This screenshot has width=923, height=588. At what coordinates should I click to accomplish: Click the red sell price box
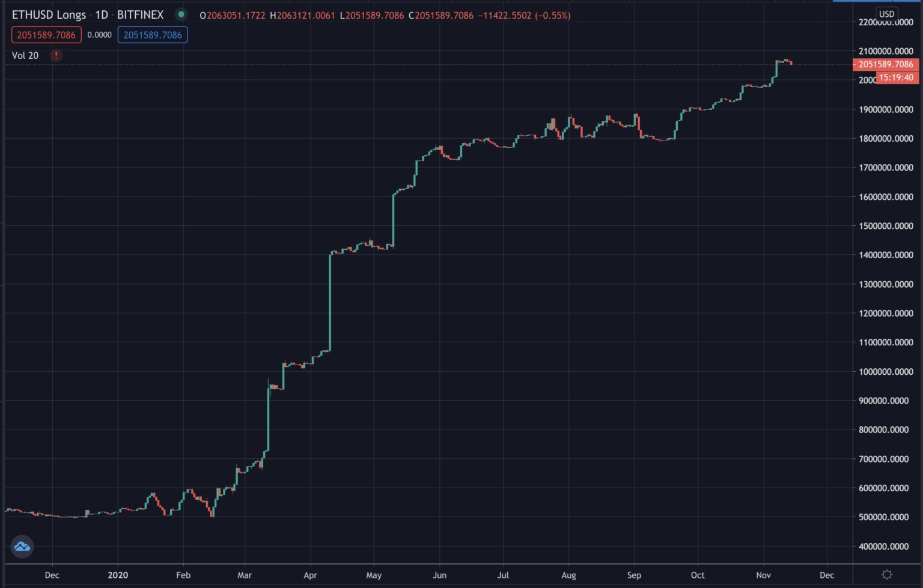[46, 35]
